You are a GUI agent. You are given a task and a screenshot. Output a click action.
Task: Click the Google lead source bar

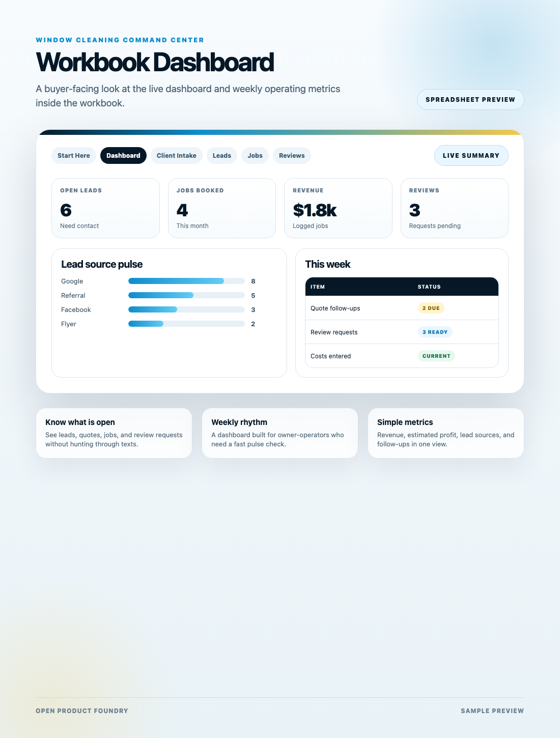coord(186,281)
